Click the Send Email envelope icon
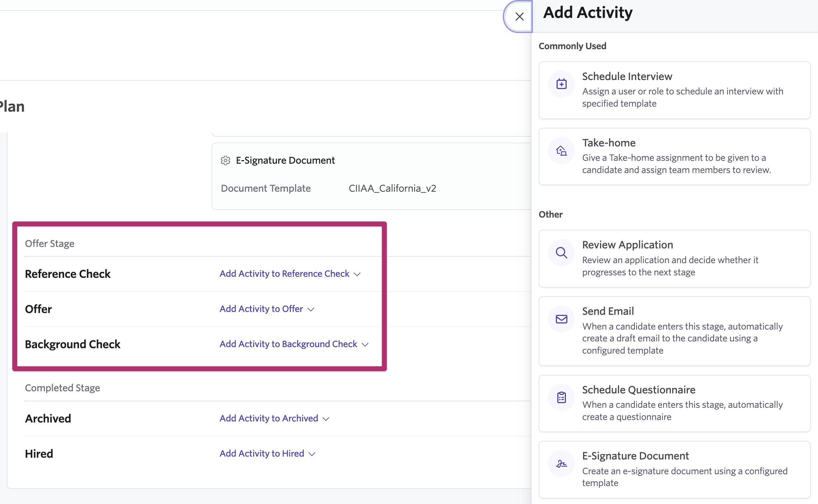The image size is (818, 504). point(561,319)
